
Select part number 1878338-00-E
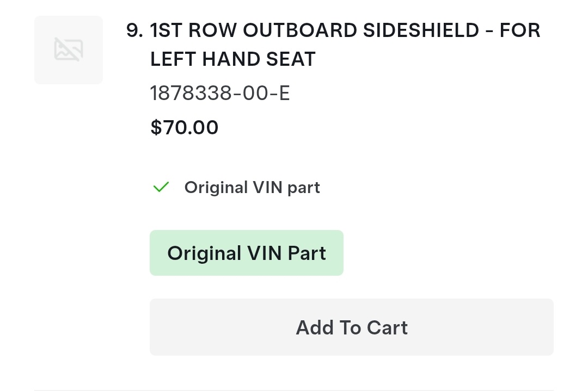[x=220, y=94]
